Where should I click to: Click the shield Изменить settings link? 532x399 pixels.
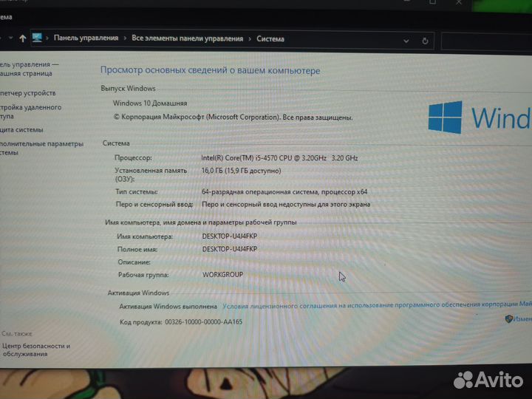pyautogui.click(x=519, y=319)
